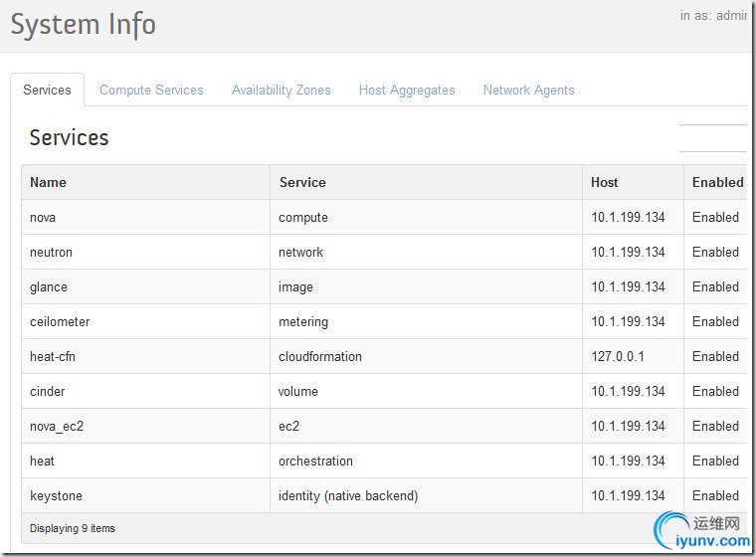The height and width of the screenshot is (557, 756).
Task: Switch to the Compute Services tab
Action: tap(151, 90)
